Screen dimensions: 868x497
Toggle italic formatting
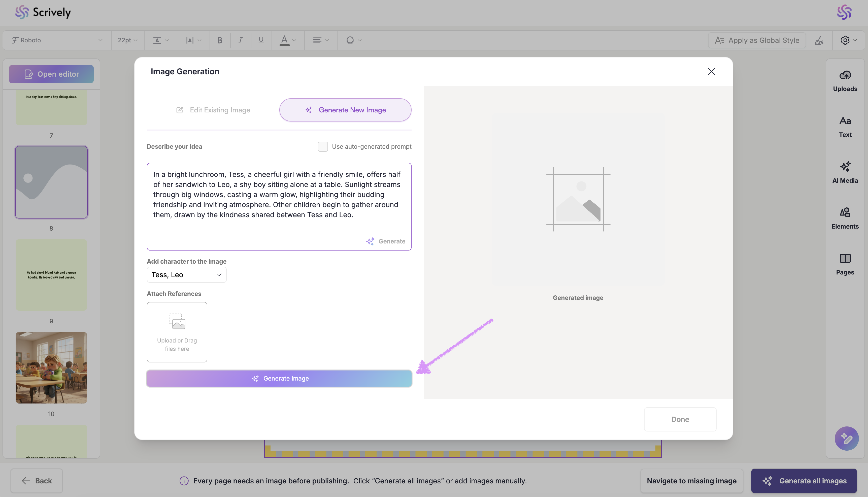click(x=240, y=40)
